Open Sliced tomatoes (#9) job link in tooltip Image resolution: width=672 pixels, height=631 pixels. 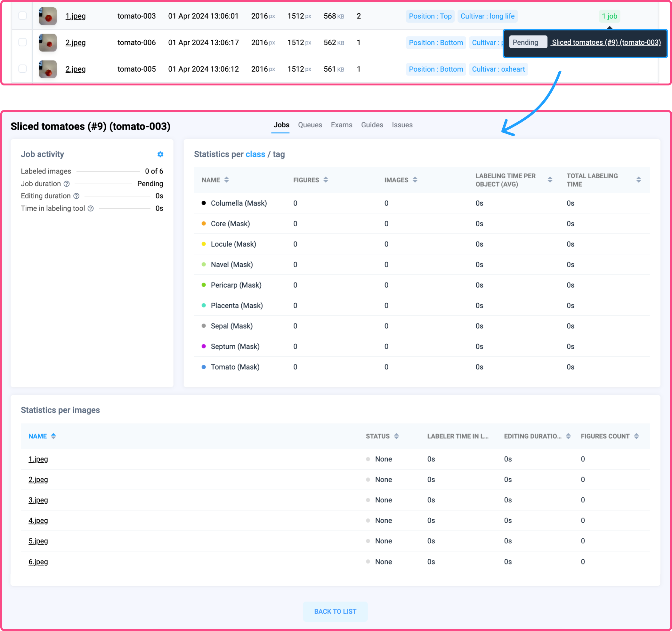tap(606, 43)
